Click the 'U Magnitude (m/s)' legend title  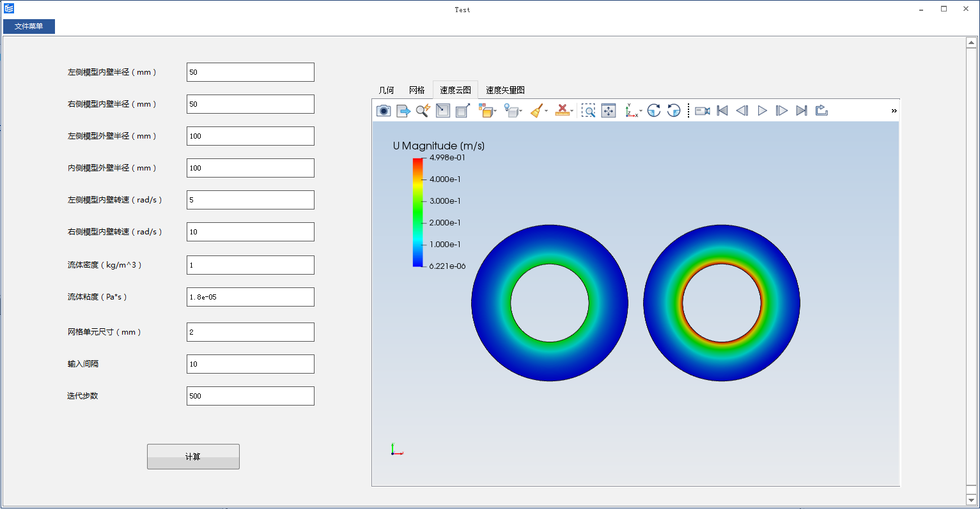click(439, 146)
